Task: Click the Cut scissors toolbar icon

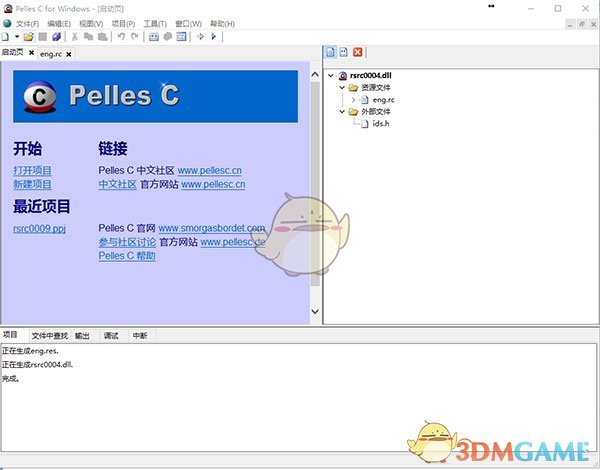Action: [x=74, y=37]
